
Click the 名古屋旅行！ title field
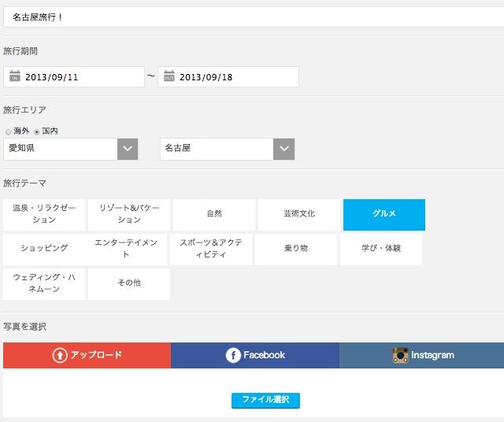[x=252, y=17]
